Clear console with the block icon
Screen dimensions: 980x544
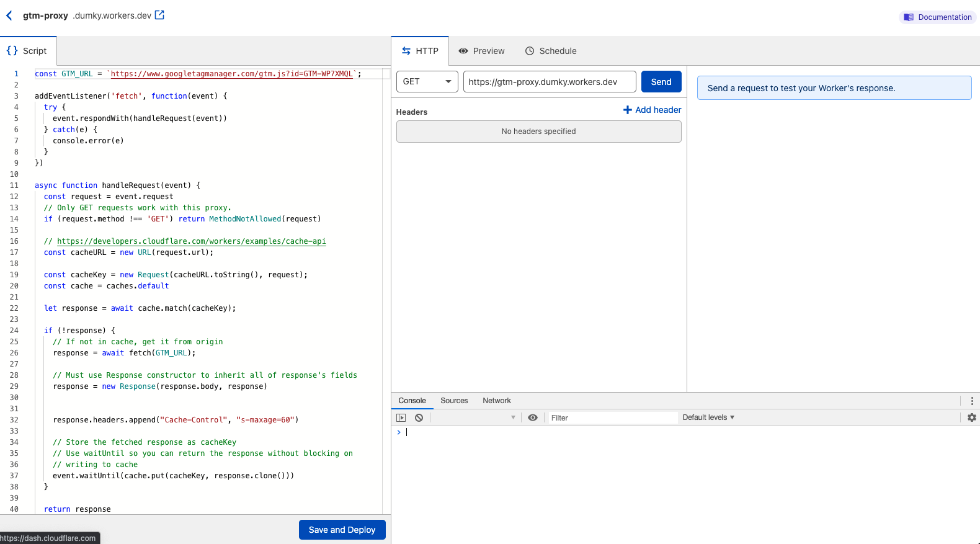(x=419, y=417)
